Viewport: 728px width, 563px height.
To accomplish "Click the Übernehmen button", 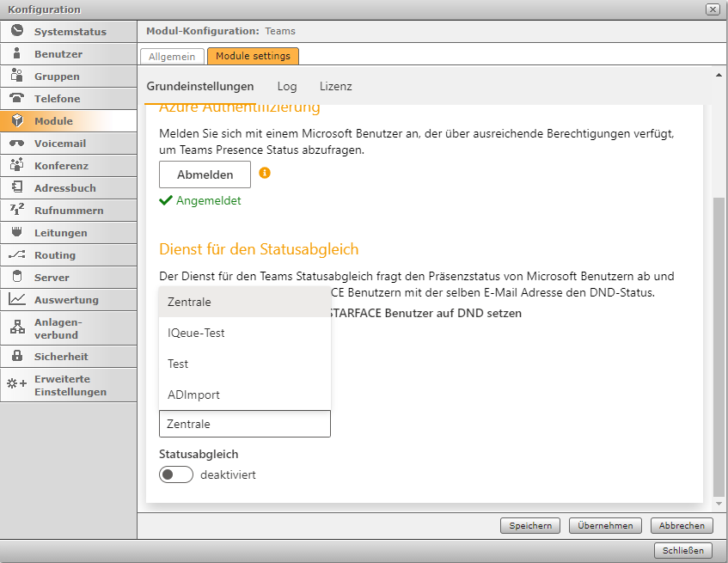I will click(x=605, y=525).
